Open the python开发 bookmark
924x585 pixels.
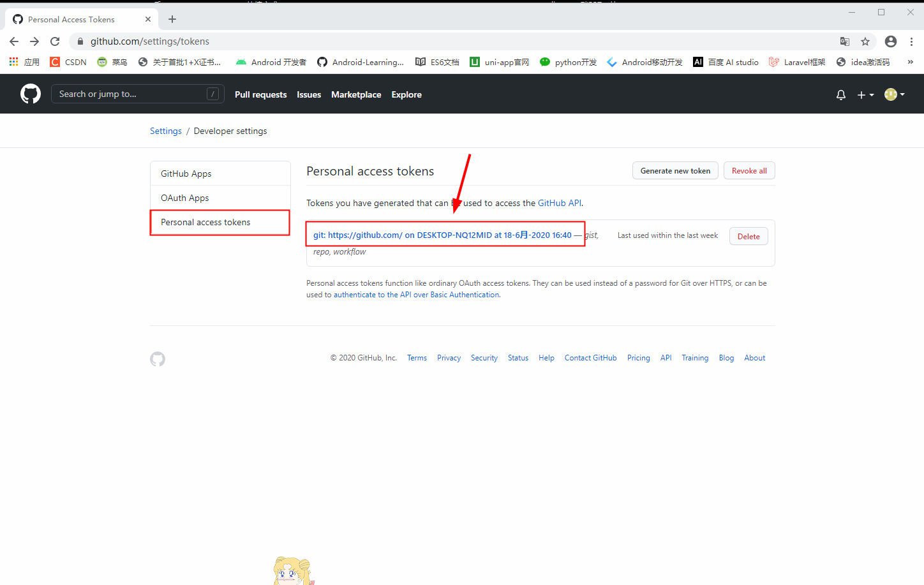coord(568,62)
